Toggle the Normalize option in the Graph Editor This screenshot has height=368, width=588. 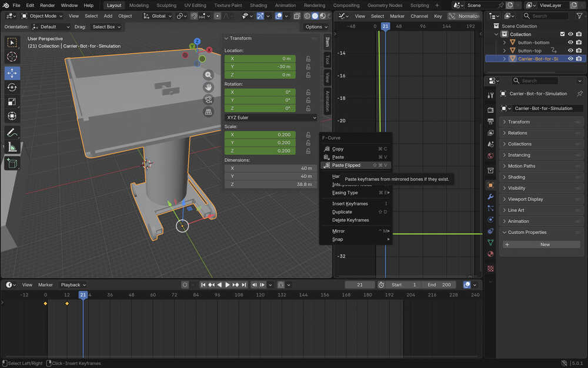click(463, 16)
